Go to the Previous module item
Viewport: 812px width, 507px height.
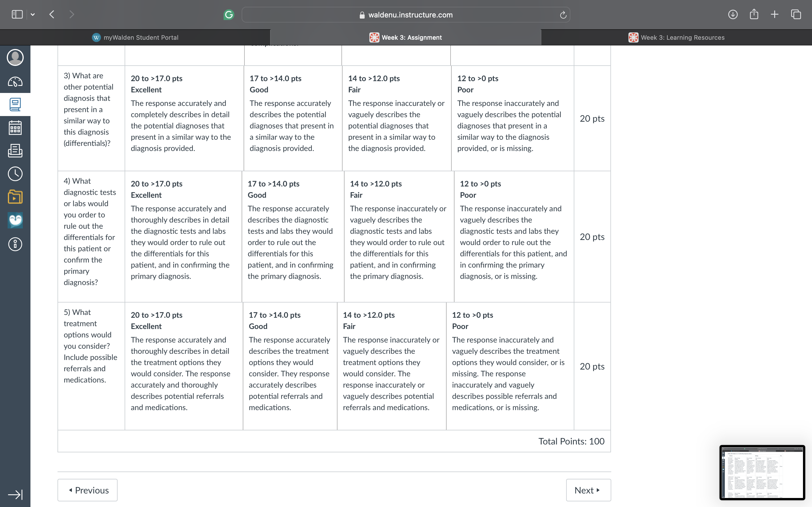click(x=88, y=490)
